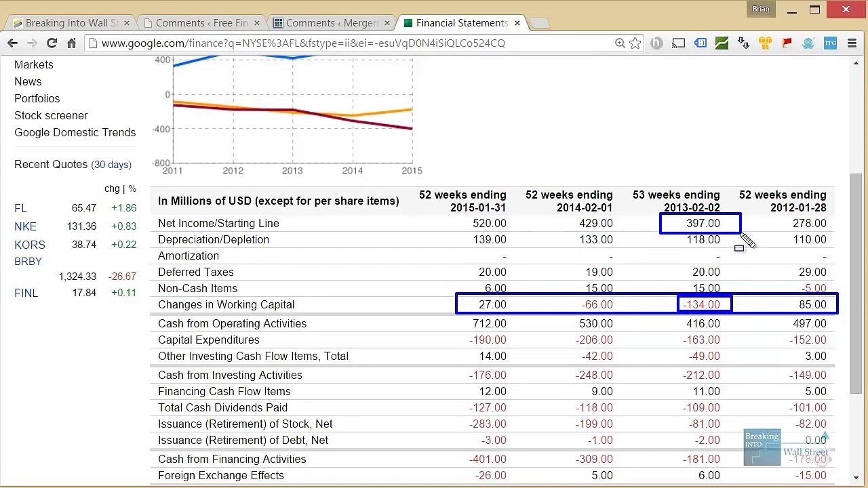Viewport: 868px width, 488px height.
Task: Click the red flag extension icon
Action: (x=787, y=43)
